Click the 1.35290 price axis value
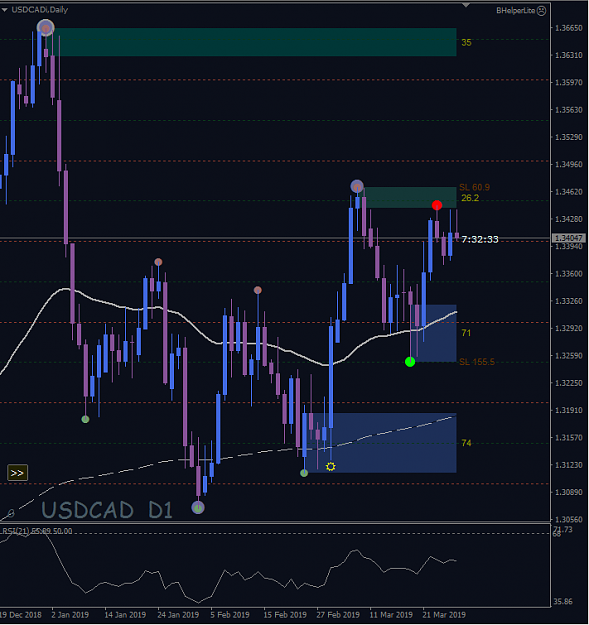589x625 pixels. 569,137
